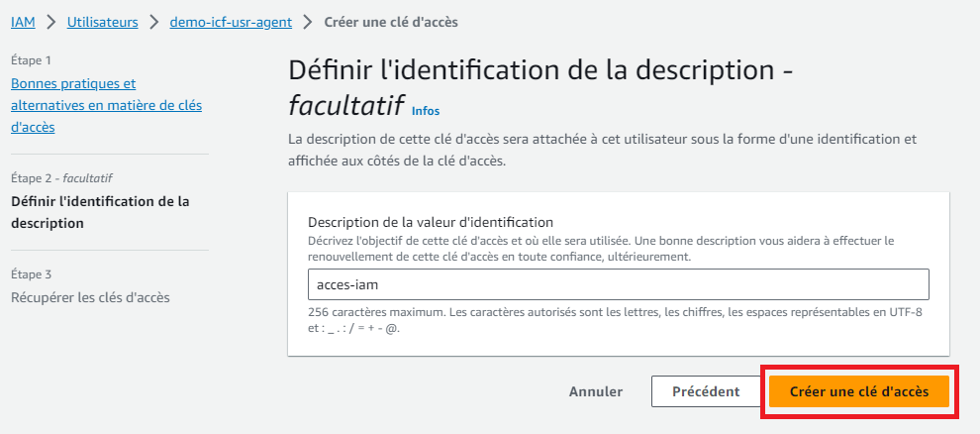Image resolution: width=980 pixels, height=434 pixels.
Task: Open demo-icf-usr-agent user breadcrumb link
Action: coord(231,23)
